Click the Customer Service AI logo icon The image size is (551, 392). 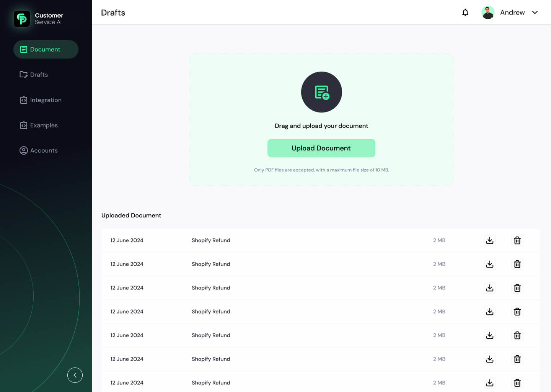tap(22, 18)
